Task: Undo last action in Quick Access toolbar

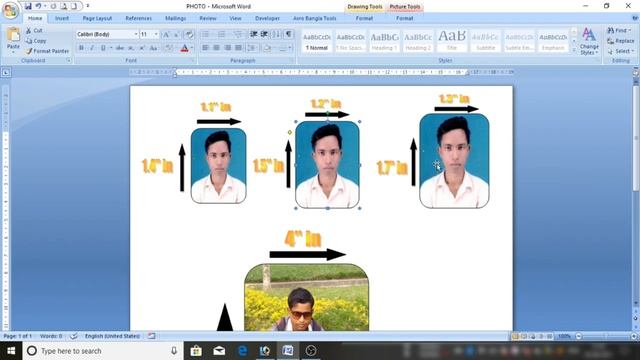Action: pos(38,6)
